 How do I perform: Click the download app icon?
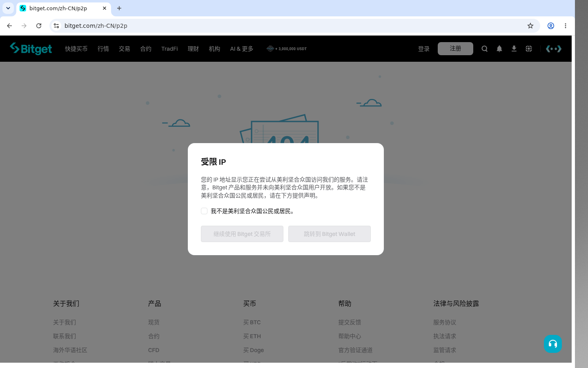[x=514, y=49]
